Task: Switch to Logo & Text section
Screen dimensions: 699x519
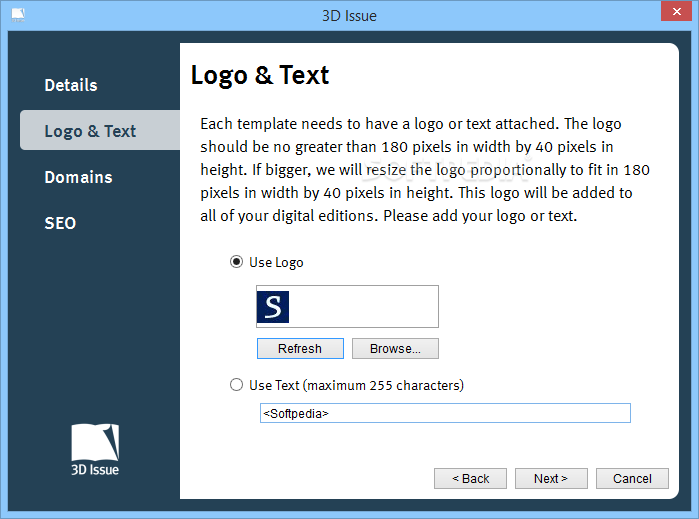Action: [100, 130]
